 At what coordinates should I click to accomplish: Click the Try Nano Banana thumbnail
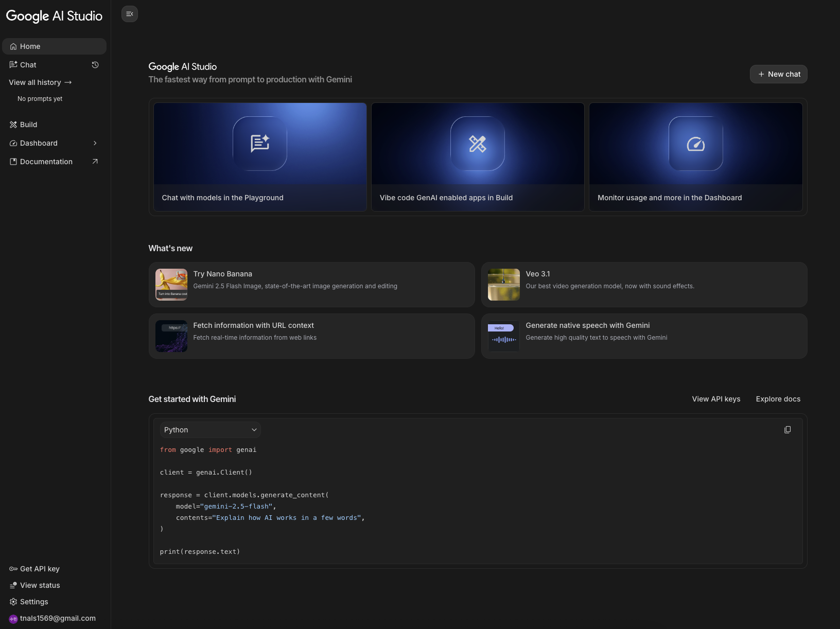[171, 284]
